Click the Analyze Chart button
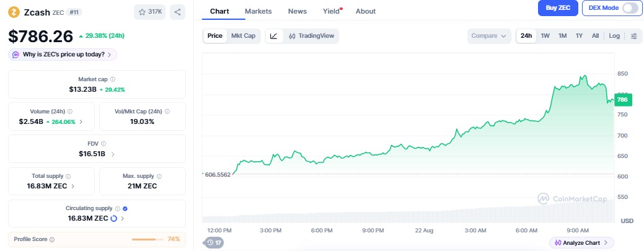 581,243
